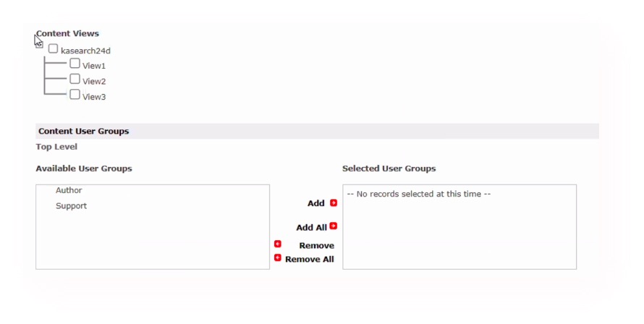Check the kasearch24d checkbox
Viewport: 644px width, 324px height.
[x=53, y=49]
